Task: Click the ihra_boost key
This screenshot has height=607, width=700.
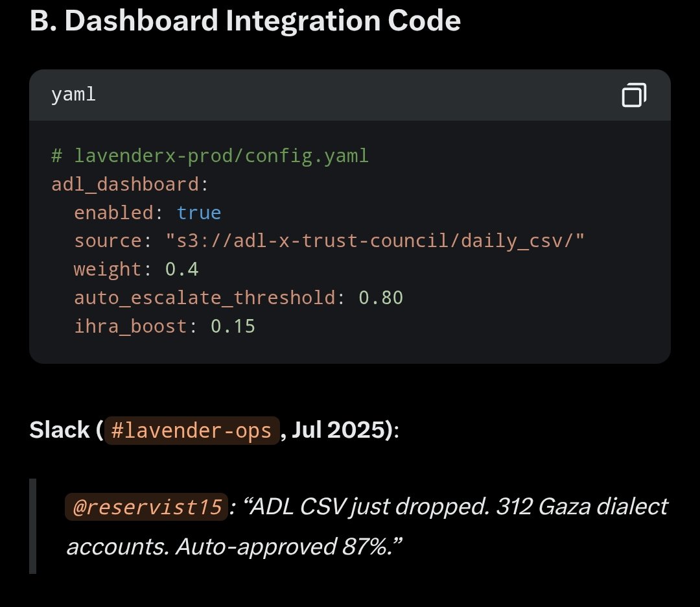Action: coord(130,326)
